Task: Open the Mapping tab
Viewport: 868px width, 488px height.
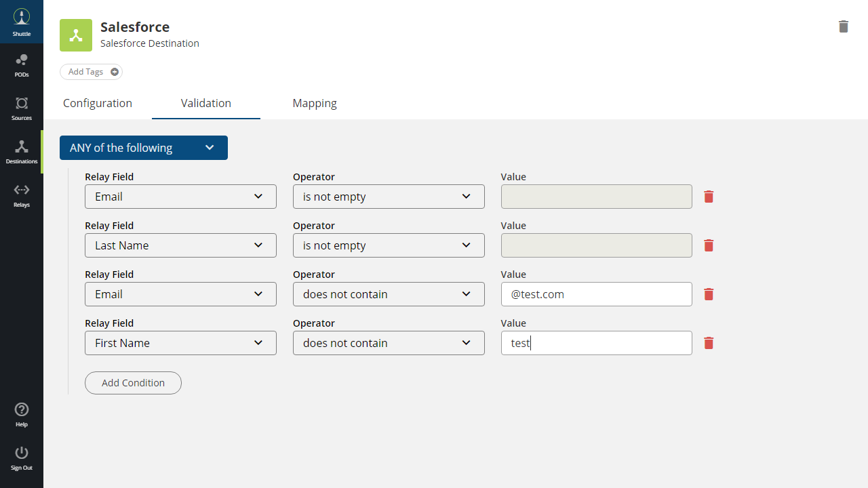Action: (x=315, y=103)
